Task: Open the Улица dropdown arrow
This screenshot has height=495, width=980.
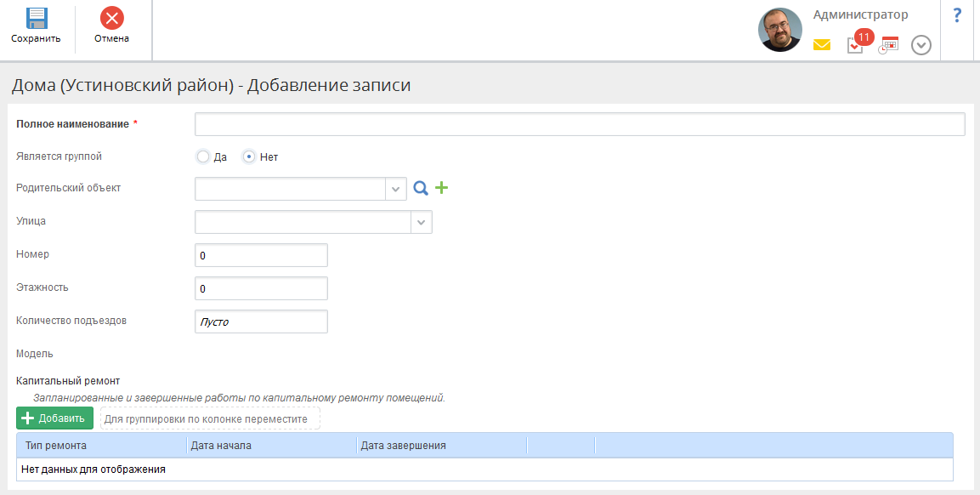Action: [422, 222]
